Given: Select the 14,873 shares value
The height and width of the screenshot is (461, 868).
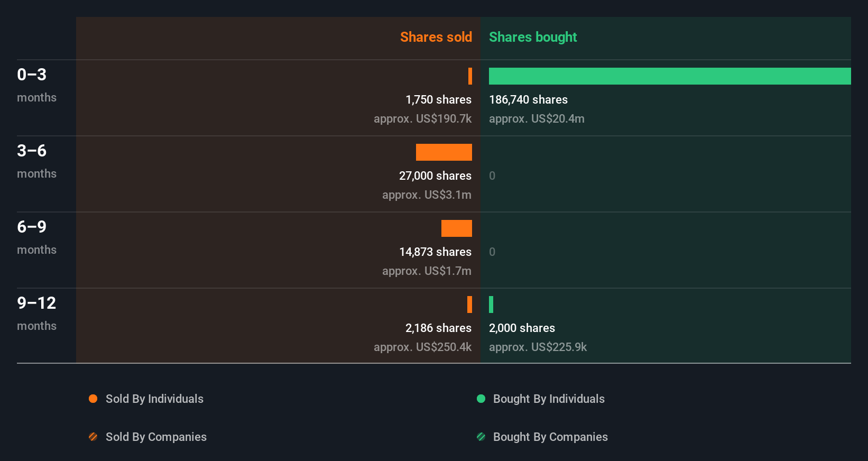Looking at the screenshot, I should tap(435, 252).
